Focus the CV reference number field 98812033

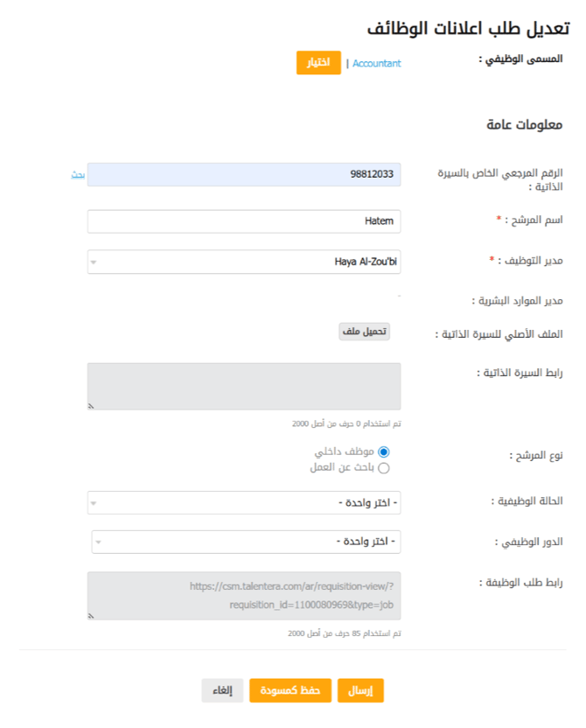tap(244, 175)
